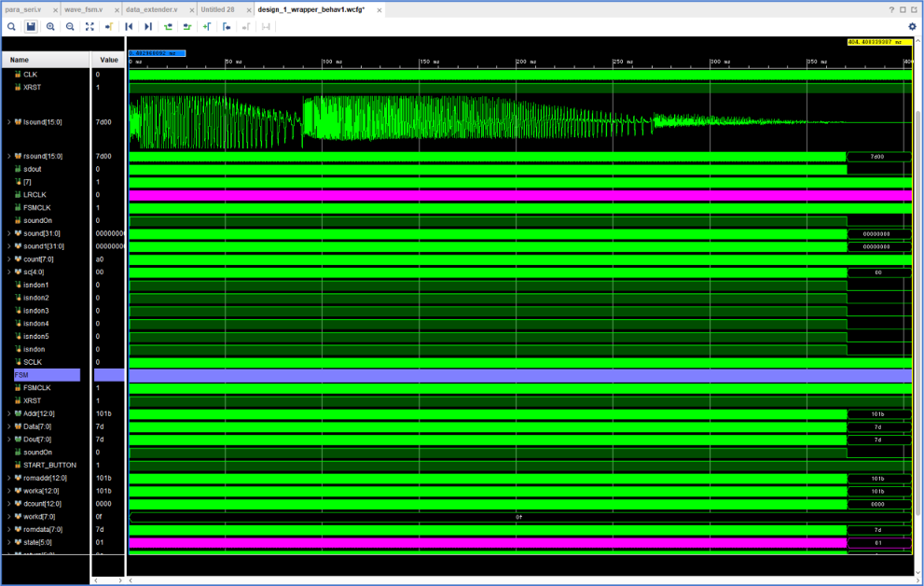Click the Search icon in waveform toolbar
The height and width of the screenshot is (586, 924).
click(11, 27)
